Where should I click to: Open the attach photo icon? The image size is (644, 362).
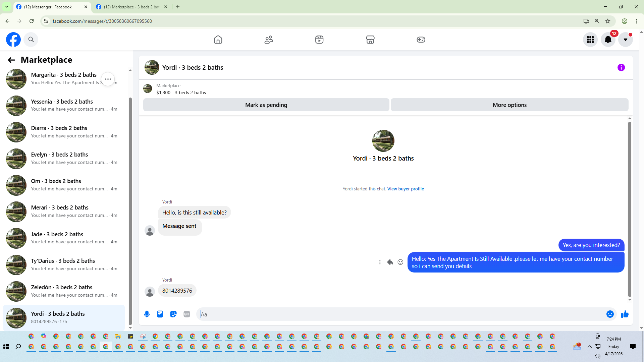click(x=160, y=314)
